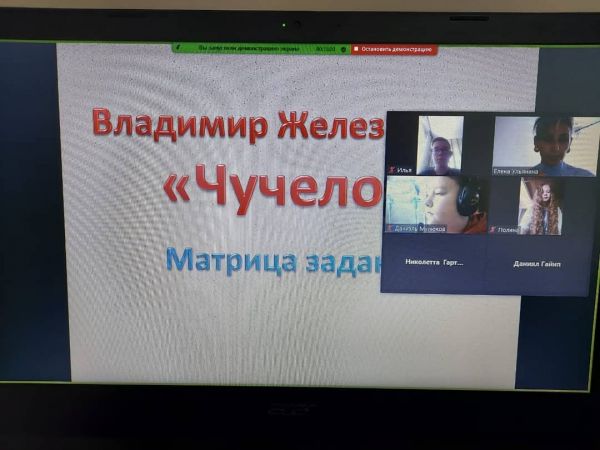This screenshot has height=450, width=600.
Task: Click the white stop square in red button
Action: coord(356,48)
